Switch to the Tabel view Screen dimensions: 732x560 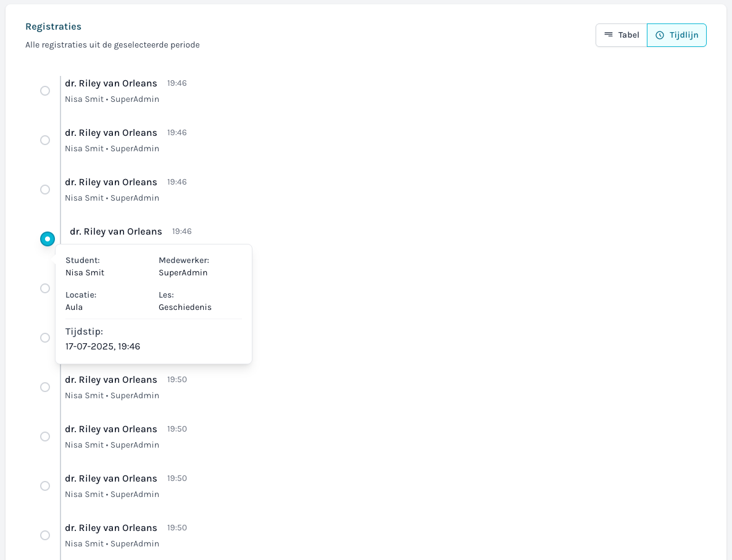(x=621, y=35)
